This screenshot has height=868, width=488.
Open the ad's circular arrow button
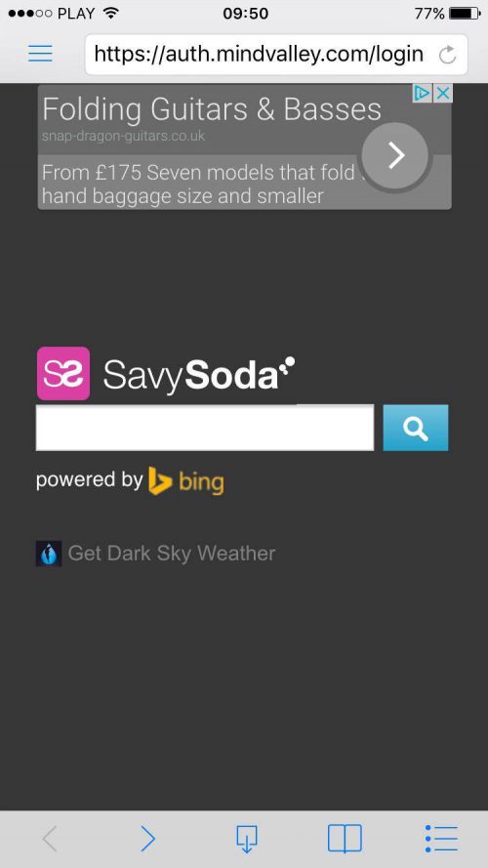tap(395, 155)
